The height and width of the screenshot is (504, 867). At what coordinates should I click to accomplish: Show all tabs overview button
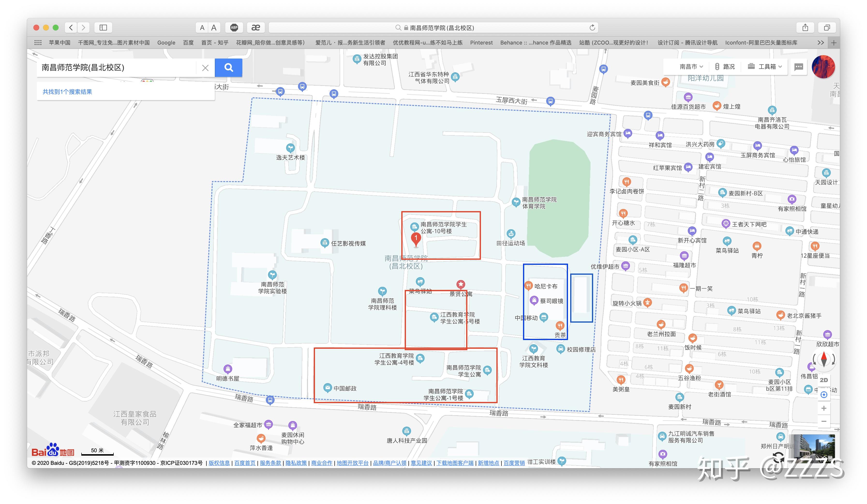[827, 28]
